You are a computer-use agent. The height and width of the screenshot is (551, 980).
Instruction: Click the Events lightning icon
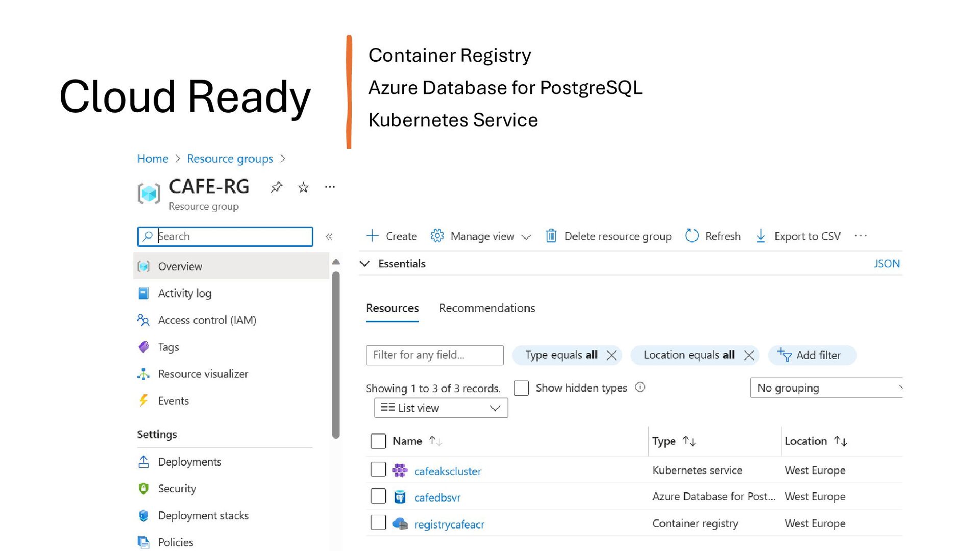click(x=143, y=400)
